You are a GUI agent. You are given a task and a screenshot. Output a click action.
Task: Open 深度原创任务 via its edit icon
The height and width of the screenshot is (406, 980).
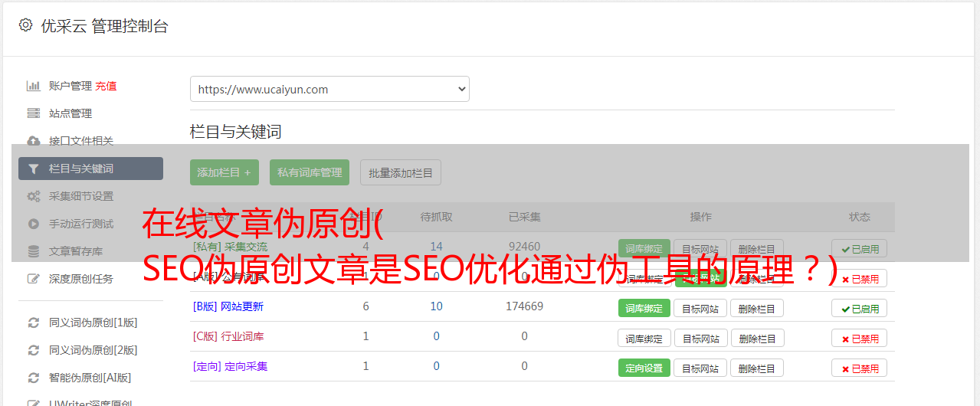tap(34, 279)
